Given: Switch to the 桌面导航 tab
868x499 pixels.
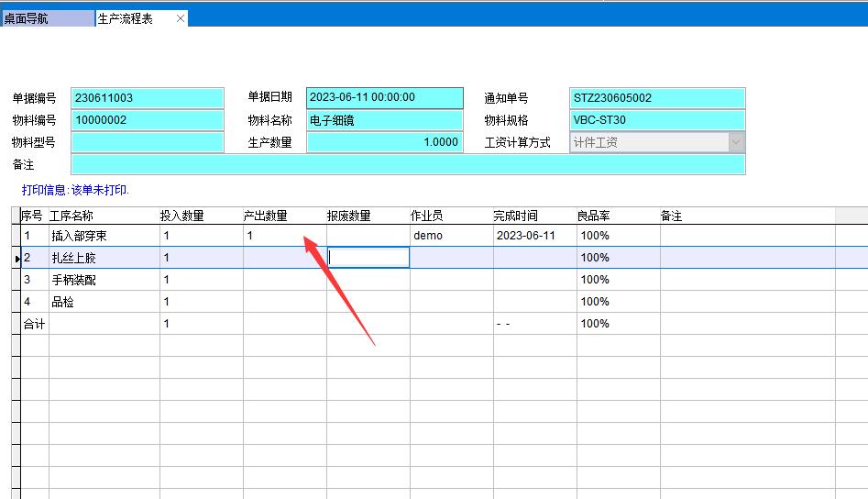Looking at the screenshot, I should coord(46,18).
